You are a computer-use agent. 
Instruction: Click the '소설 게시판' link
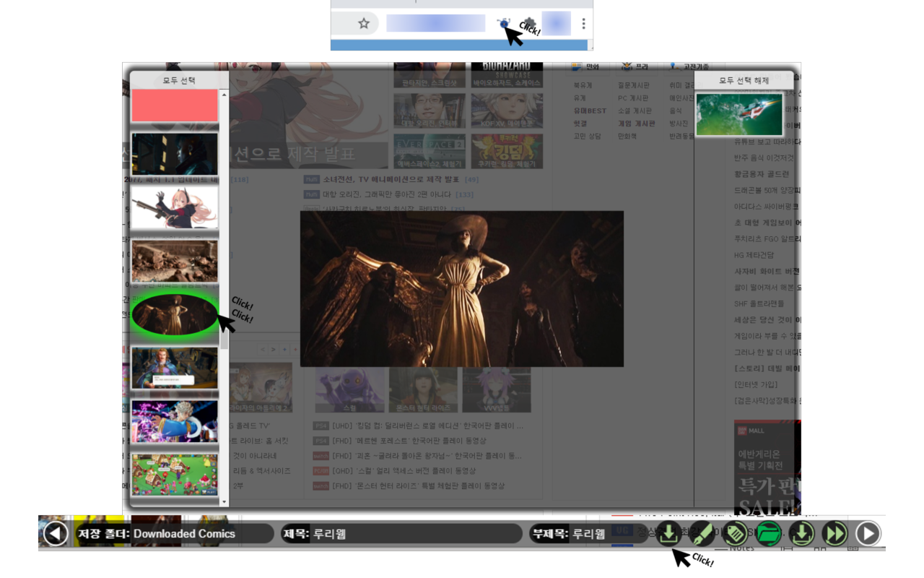(635, 111)
